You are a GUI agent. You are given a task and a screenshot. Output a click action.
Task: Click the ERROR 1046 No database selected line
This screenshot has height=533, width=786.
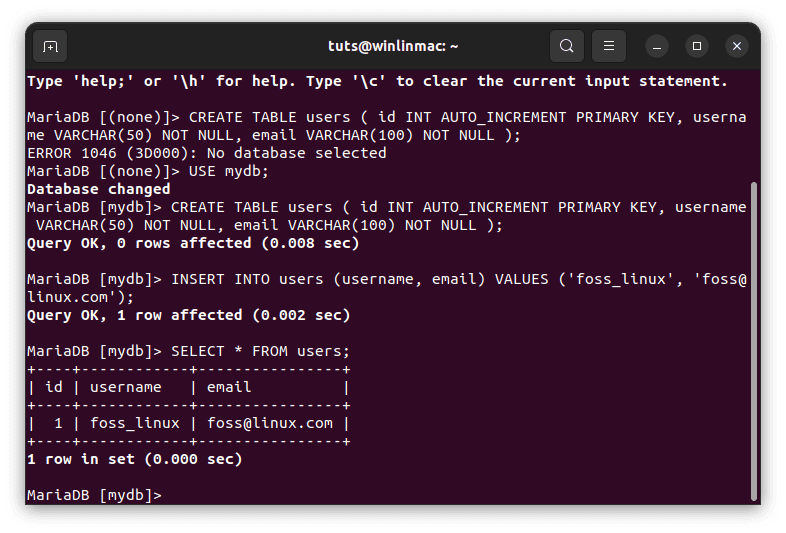tap(207, 153)
